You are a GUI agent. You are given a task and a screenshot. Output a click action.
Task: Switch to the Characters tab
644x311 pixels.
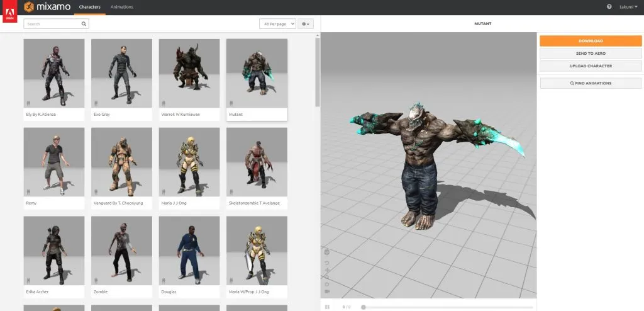pos(89,7)
